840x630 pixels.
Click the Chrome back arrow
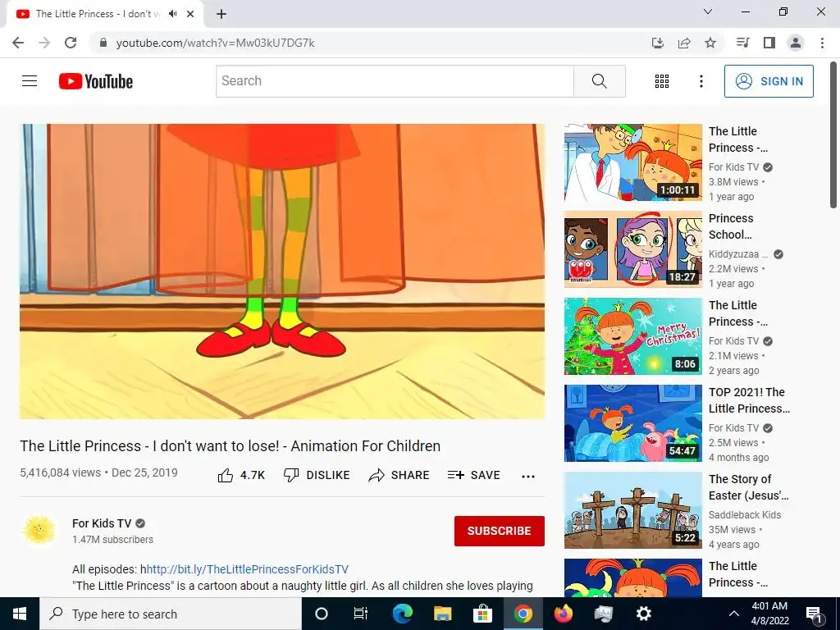18,43
